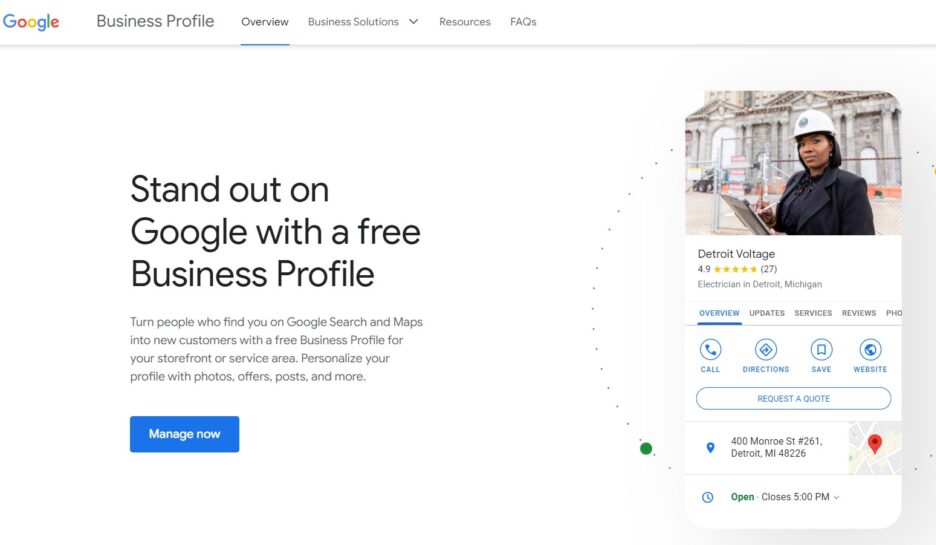Expand the Closes 5:00 PM hours chevron
Image resolution: width=936 pixels, height=545 pixels.
[x=836, y=498]
